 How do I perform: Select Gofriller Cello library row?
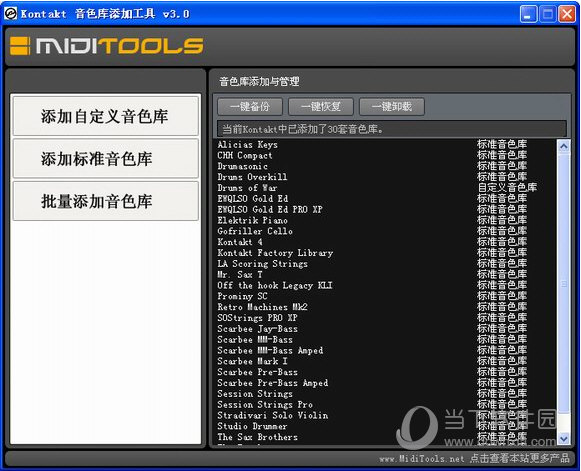pos(385,231)
